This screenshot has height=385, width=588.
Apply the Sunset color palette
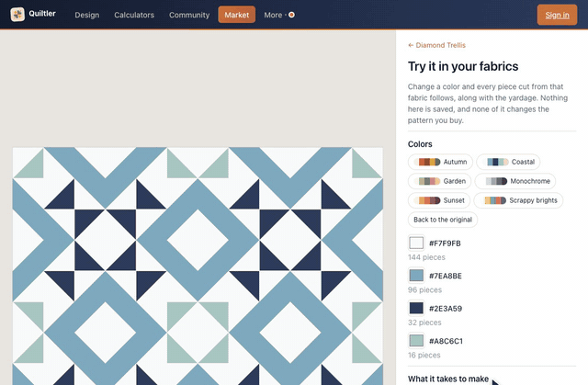[439, 200]
